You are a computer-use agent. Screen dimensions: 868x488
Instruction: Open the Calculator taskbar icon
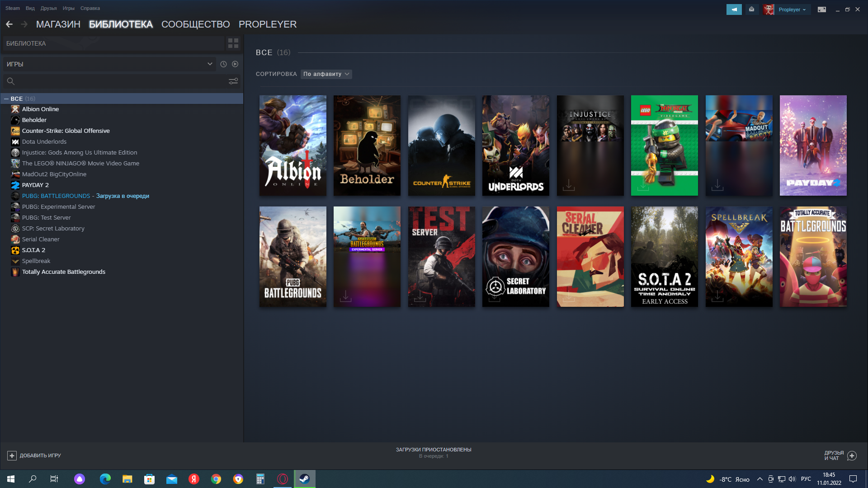(x=260, y=479)
